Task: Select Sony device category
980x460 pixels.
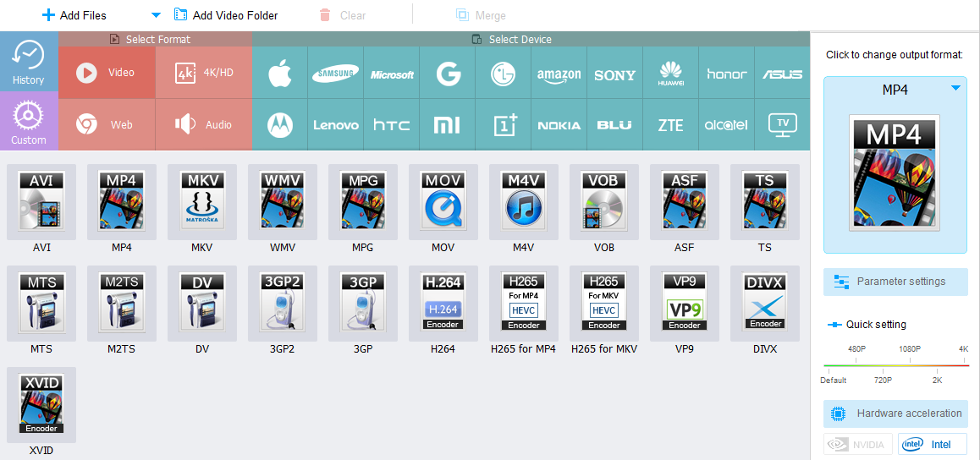Action: (x=615, y=74)
